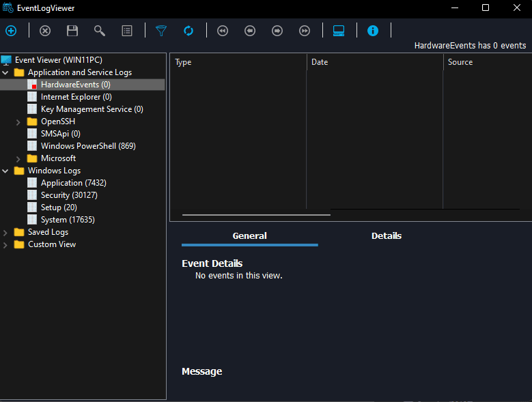Open the blue info about icon
The width and height of the screenshot is (532, 402).
point(373,31)
